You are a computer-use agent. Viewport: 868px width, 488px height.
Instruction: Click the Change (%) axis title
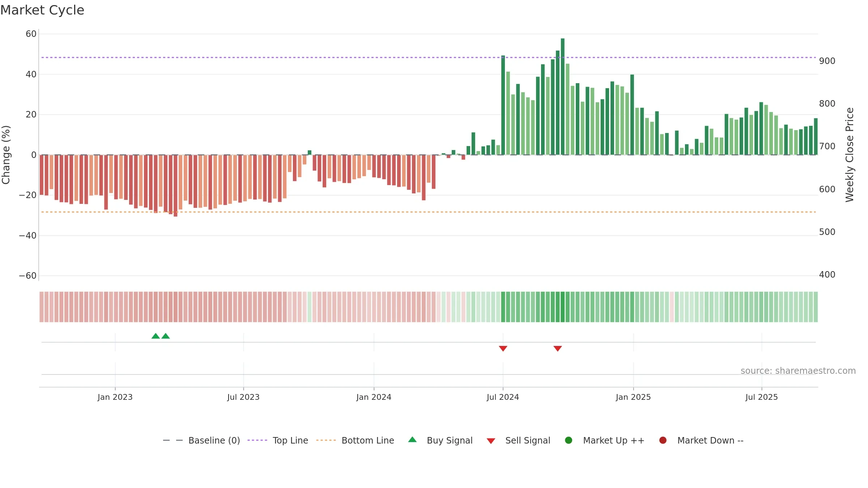[6, 155]
